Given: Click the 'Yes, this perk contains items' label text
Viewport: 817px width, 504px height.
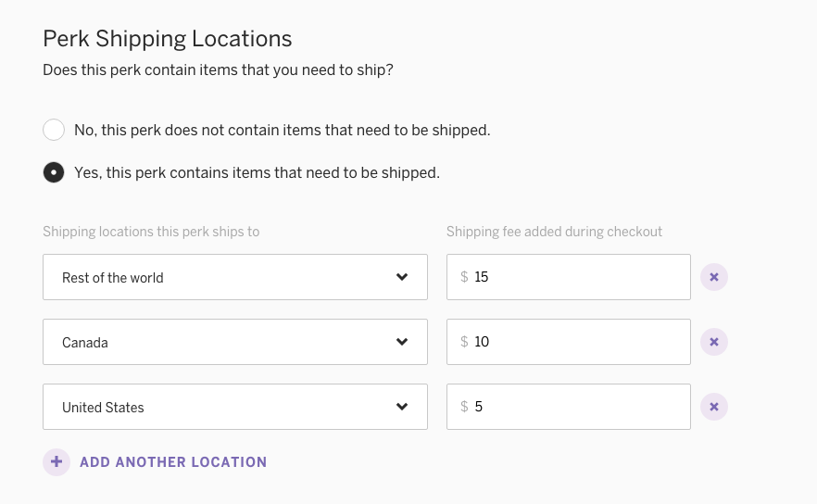Looking at the screenshot, I should point(257,172).
